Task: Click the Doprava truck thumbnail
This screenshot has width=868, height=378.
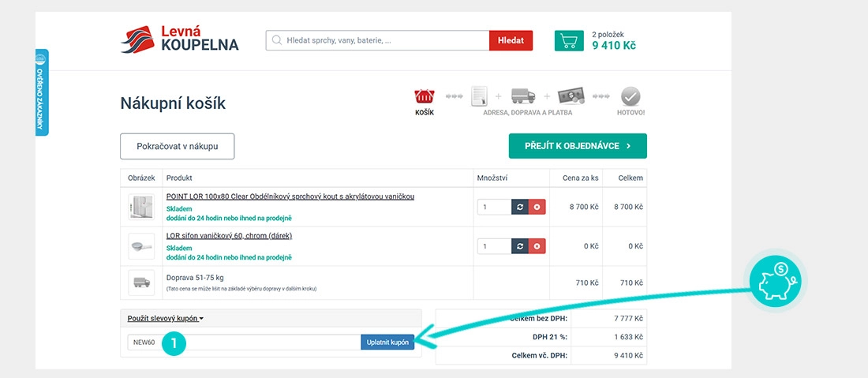Action: click(x=141, y=283)
